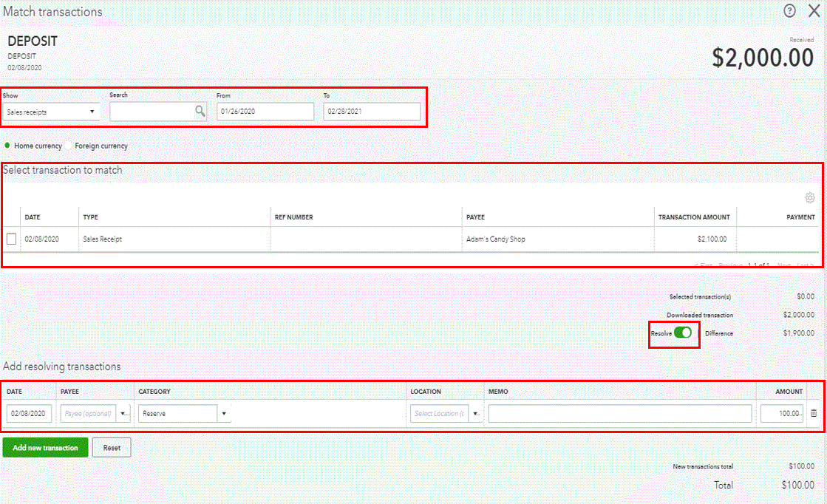The height and width of the screenshot is (504, 827).
Task: Sort by TRANSACTION AMOUNT column header
Action: point(694,217)
